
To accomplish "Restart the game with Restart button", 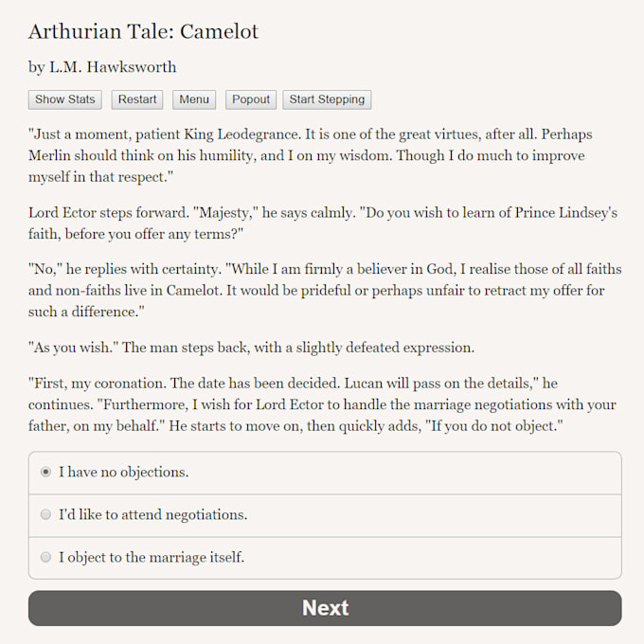I will pos(137,99).
